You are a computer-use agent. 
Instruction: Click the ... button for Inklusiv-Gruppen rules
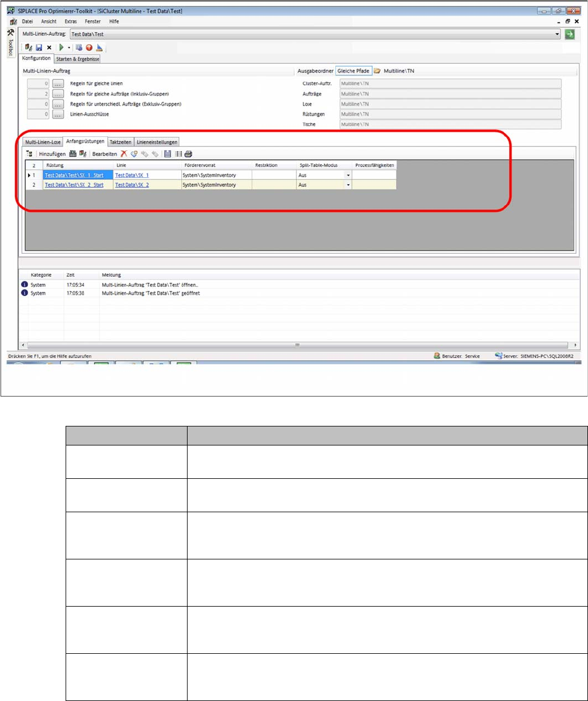coord(58,94)
